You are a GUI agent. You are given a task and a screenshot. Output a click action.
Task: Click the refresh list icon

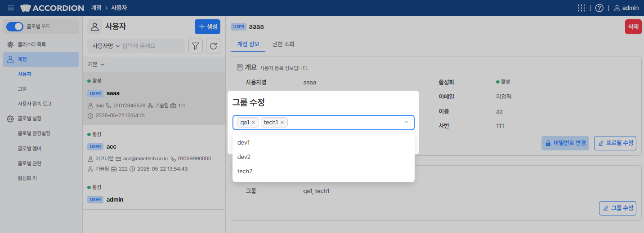tap(213, 46)
